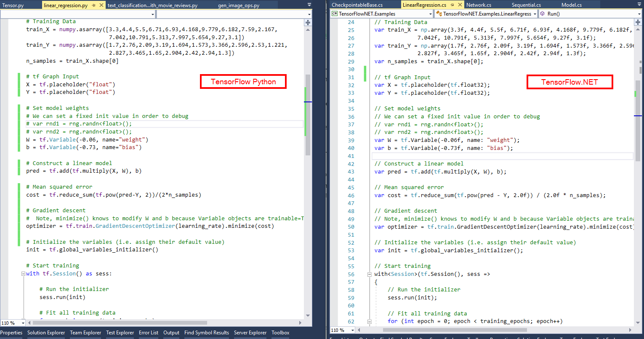Viewport: 644px width, 339px height.
Task: Open the TensorFlowNET.Examples project dropdown
Action: 430,14
